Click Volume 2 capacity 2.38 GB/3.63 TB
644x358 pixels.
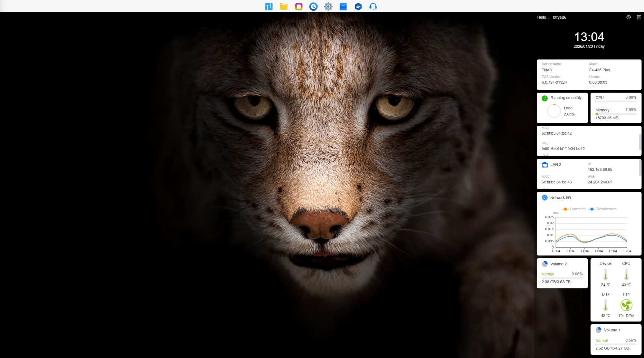(x=556, y=282)
